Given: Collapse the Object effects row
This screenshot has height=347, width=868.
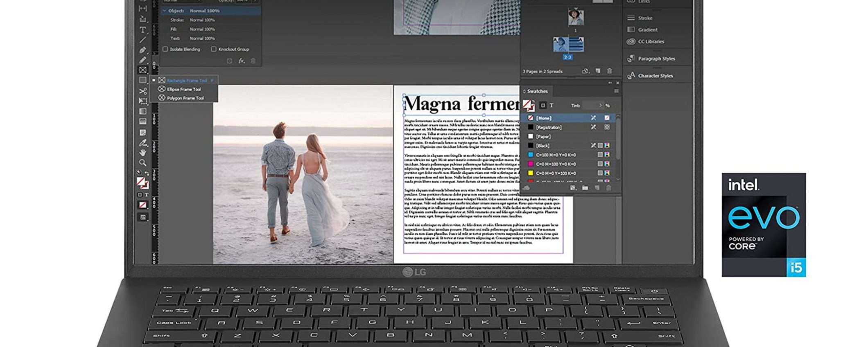Looking at the screenshot, I should tap(165, 11).
